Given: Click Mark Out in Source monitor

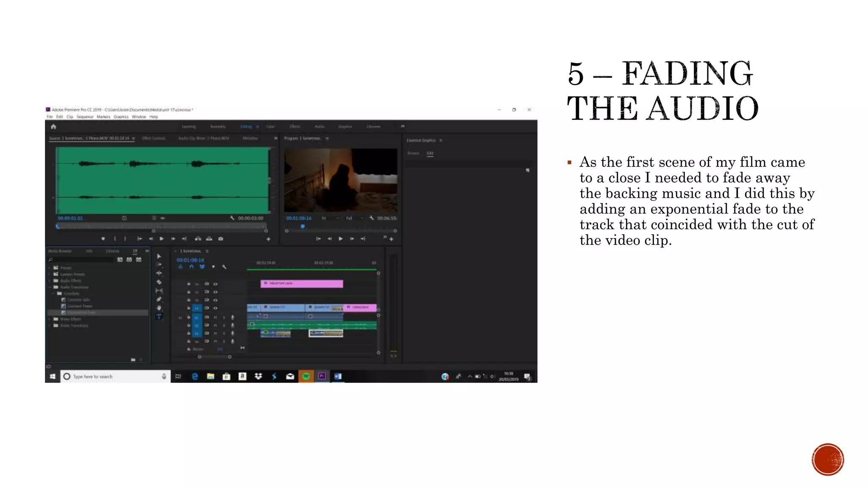Looking at the screenshot, I should 125,239.
